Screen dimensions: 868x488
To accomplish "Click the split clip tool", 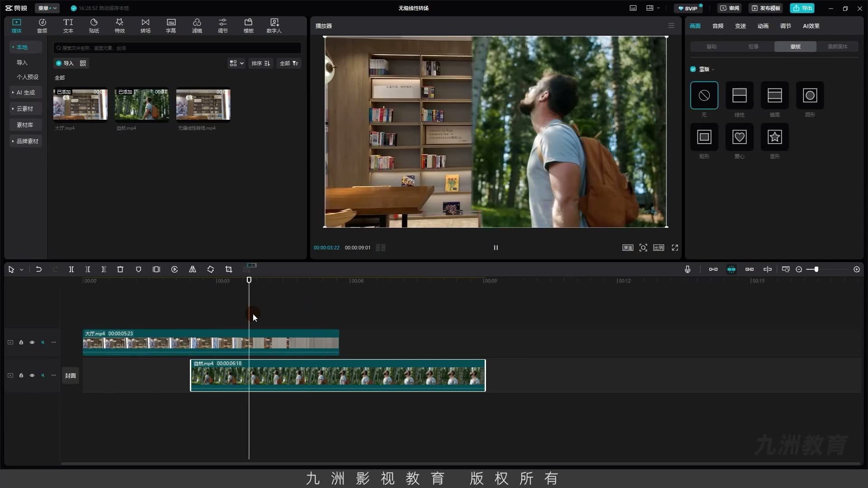I will (x=71, y=269).
